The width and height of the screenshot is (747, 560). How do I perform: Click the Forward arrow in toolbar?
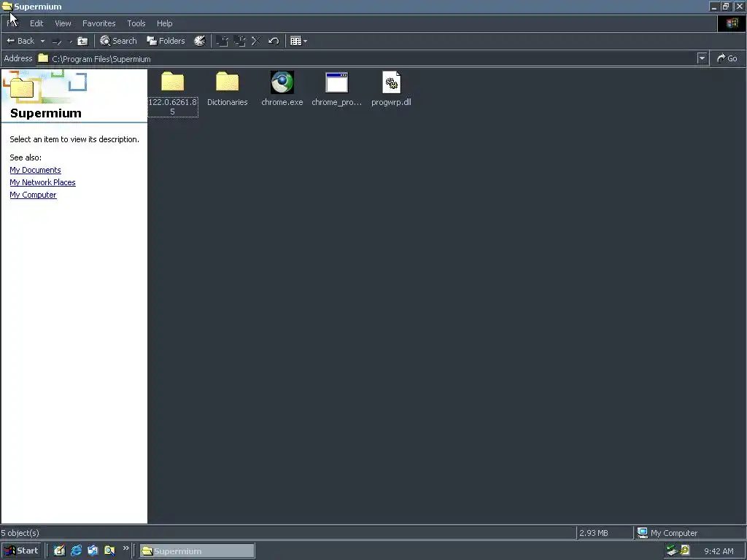coord(57,42)
